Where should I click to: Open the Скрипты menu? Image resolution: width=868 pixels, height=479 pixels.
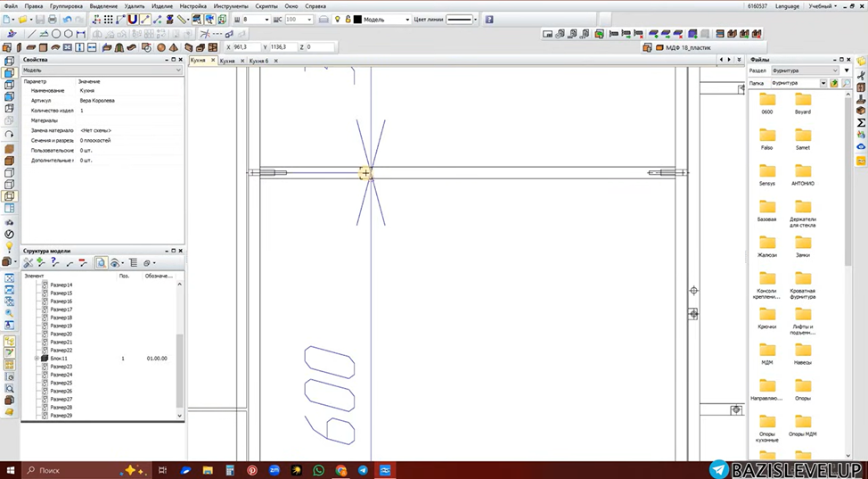[266, 6]
